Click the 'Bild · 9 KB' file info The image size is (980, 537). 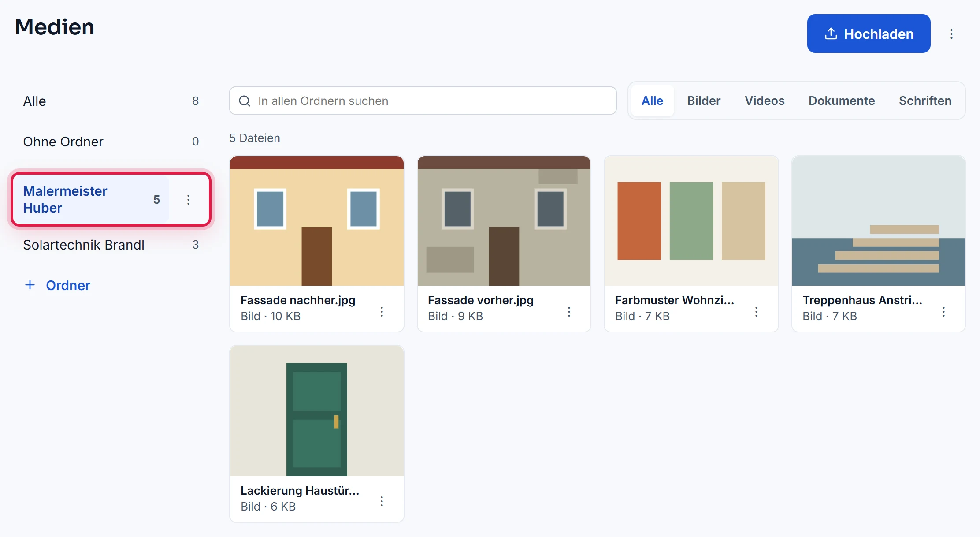tap(455, 316)
